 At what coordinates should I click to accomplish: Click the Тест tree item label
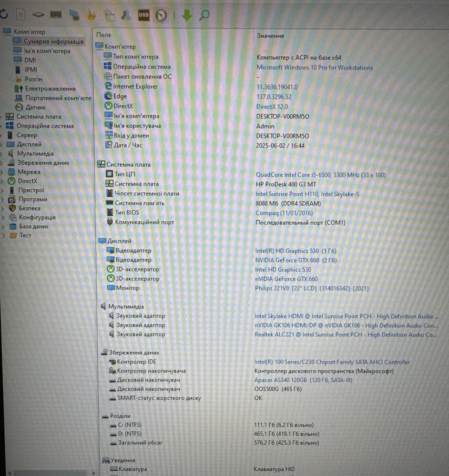(26, 235)
